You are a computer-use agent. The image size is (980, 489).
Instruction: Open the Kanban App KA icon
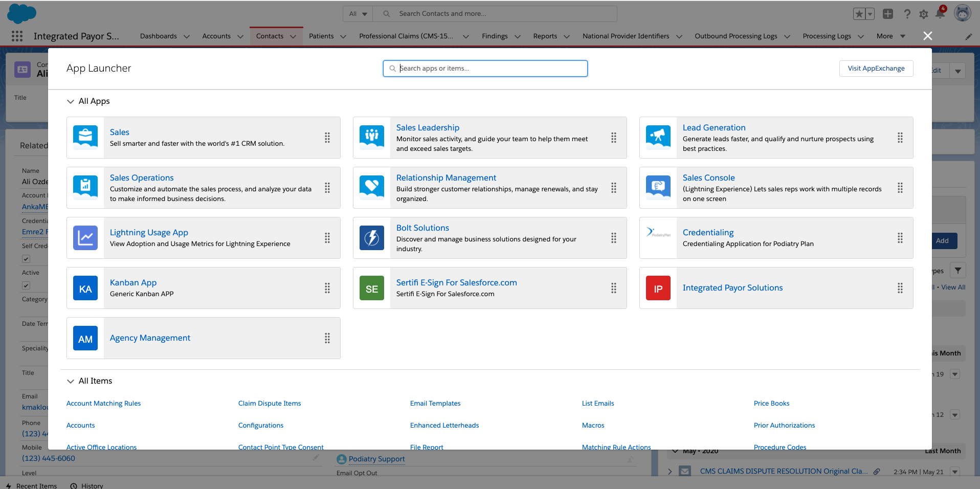point(85,288)
